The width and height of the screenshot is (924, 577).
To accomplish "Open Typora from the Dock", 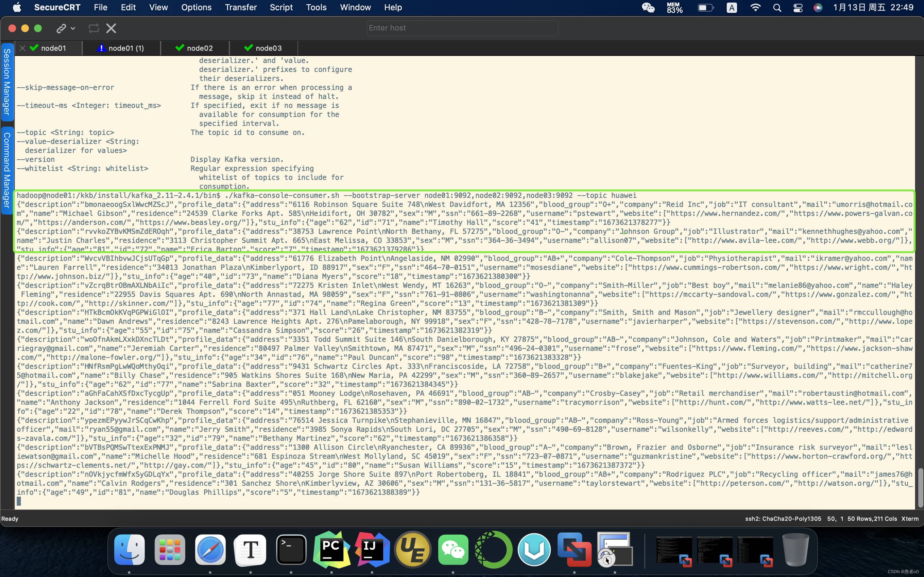I will tap(250, 549).
